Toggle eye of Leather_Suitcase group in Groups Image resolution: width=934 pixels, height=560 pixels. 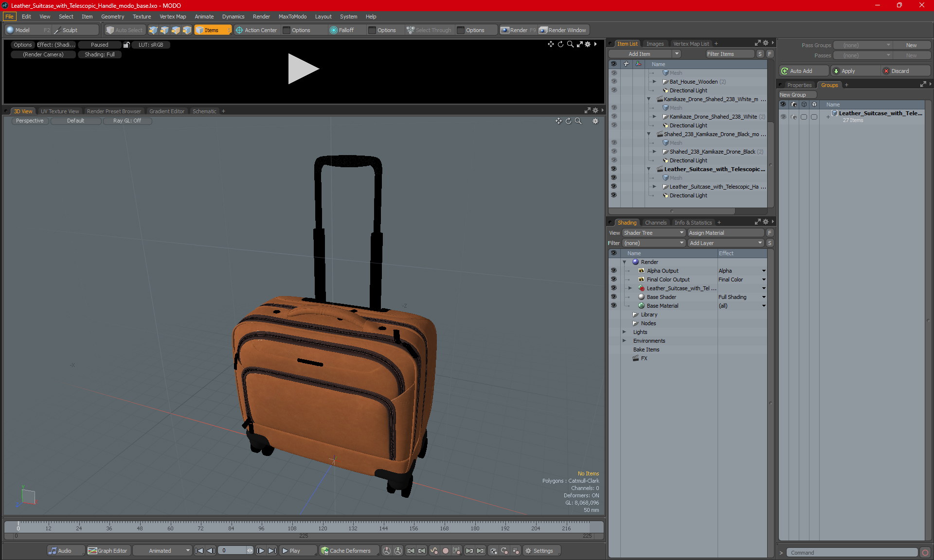pyautogui.click(x=783, y=117)
